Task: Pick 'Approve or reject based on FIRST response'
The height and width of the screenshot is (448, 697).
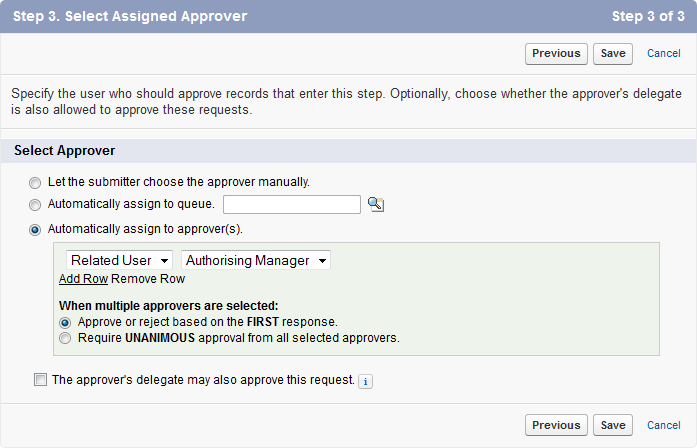Action: click(x=66, y=323)
